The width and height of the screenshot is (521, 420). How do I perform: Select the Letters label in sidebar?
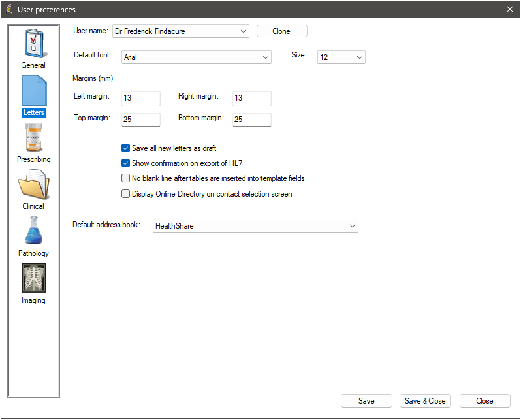tap(34, 112)
